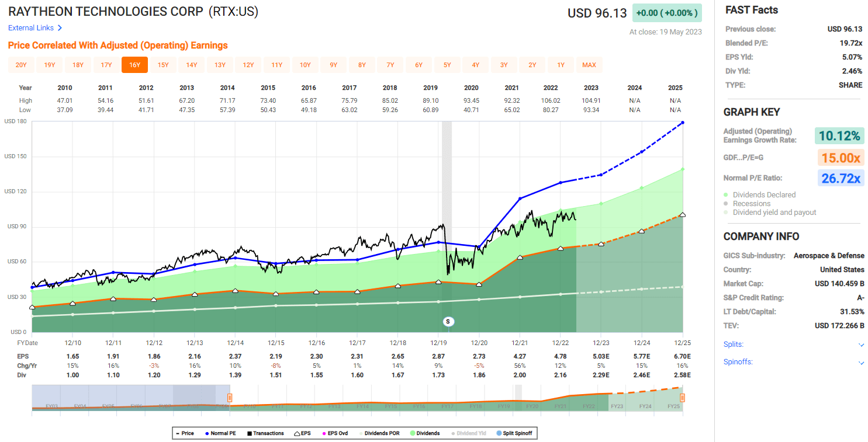Select the EPS triangle icon in the legend
Image resolution: width=868 pixels, height=442 pixels.
pos(296,433)
